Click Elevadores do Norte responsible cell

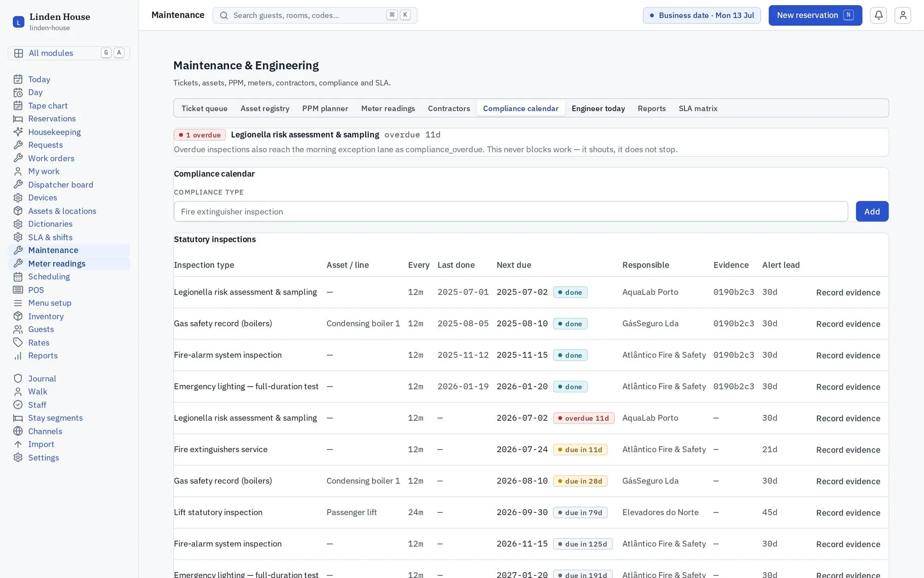pyautogui.click(x=660, y=512)
